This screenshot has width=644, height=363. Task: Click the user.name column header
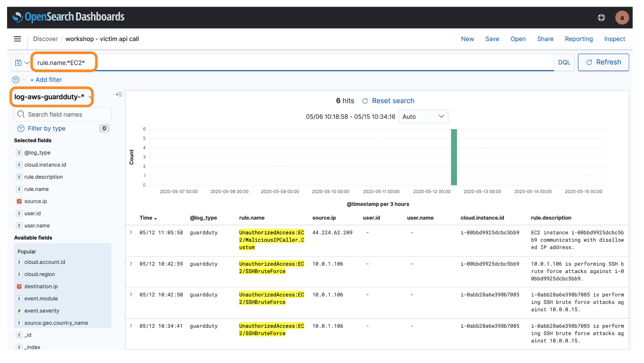click(x=420, y=218)
